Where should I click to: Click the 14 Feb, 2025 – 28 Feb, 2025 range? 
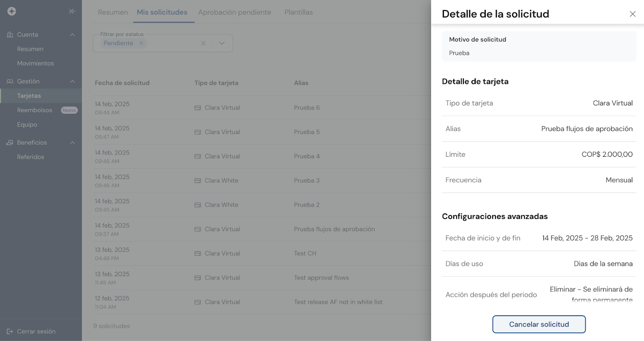(x=587, y=238)
